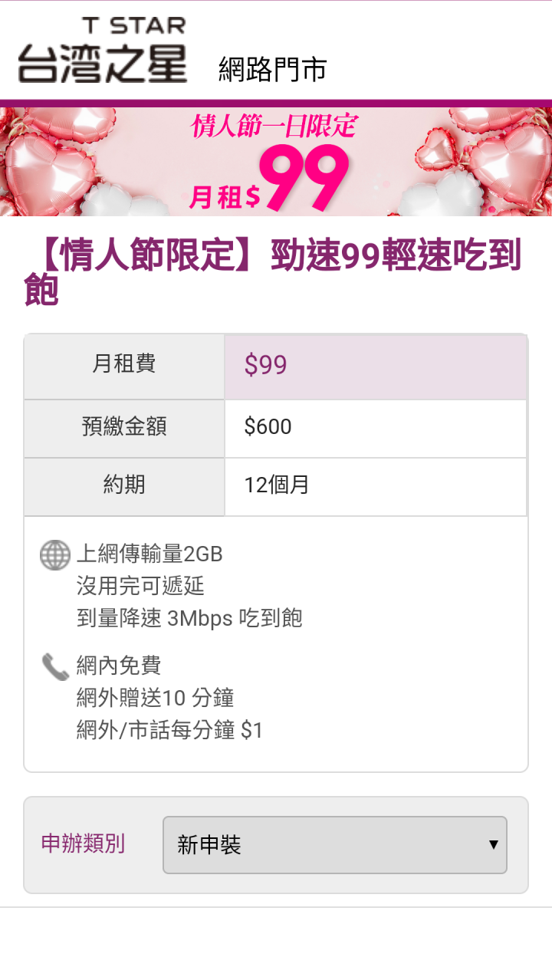Open the 情人節一日限定 promotional banner
The height and width of the screenshot is (980, 552).
coord(276,162)
